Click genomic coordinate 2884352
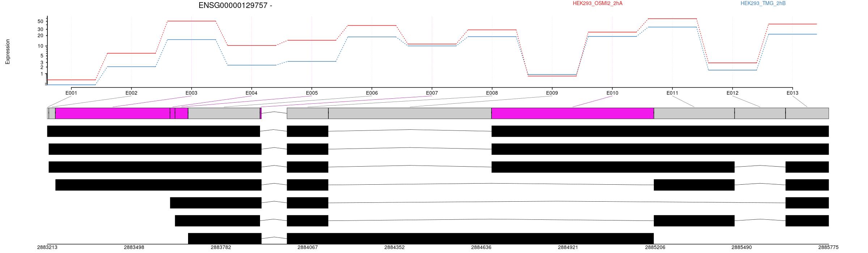Image resolution: width=868 pixels, height=253 pixels. pyautogui.click(x=394, y=248)
